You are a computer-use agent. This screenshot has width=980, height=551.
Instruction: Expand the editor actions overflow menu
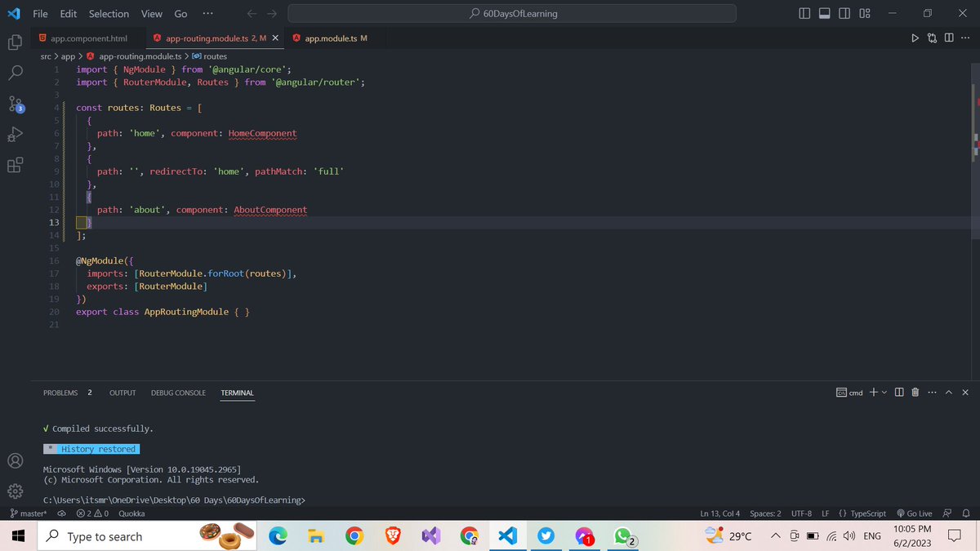pos(966,37)
